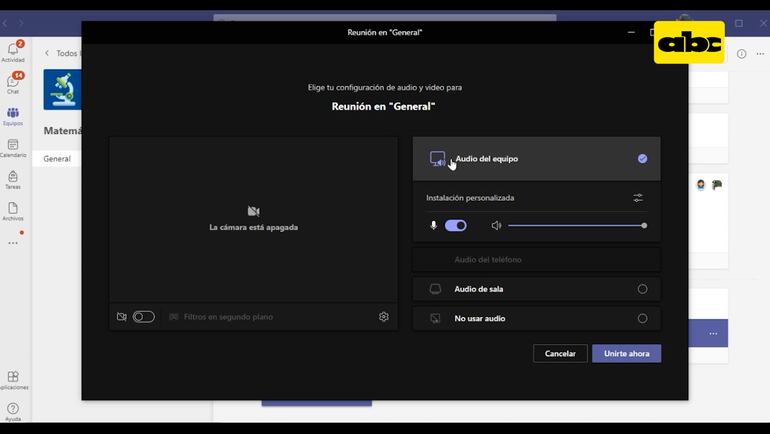Expand more apps ellipsis in sidebar
The image size is (770, 434).
[13, 243]
